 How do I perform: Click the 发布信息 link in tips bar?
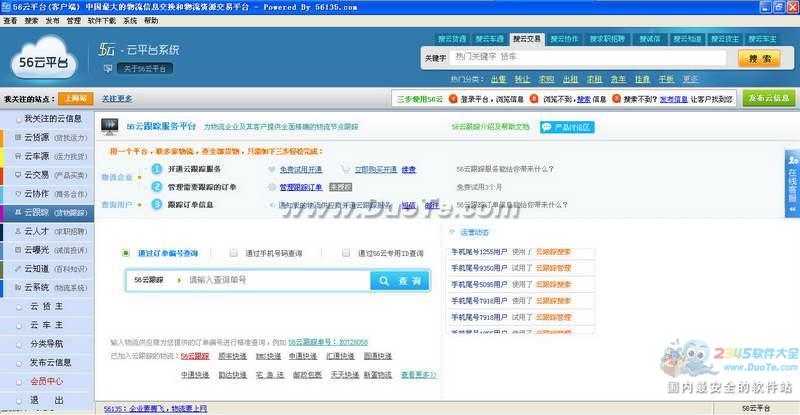673,100
